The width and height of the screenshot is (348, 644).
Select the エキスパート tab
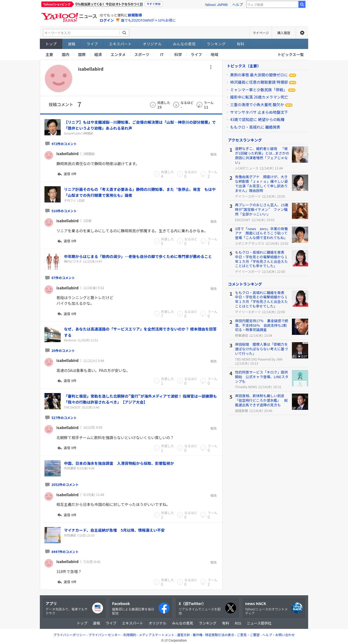(120, 44)
